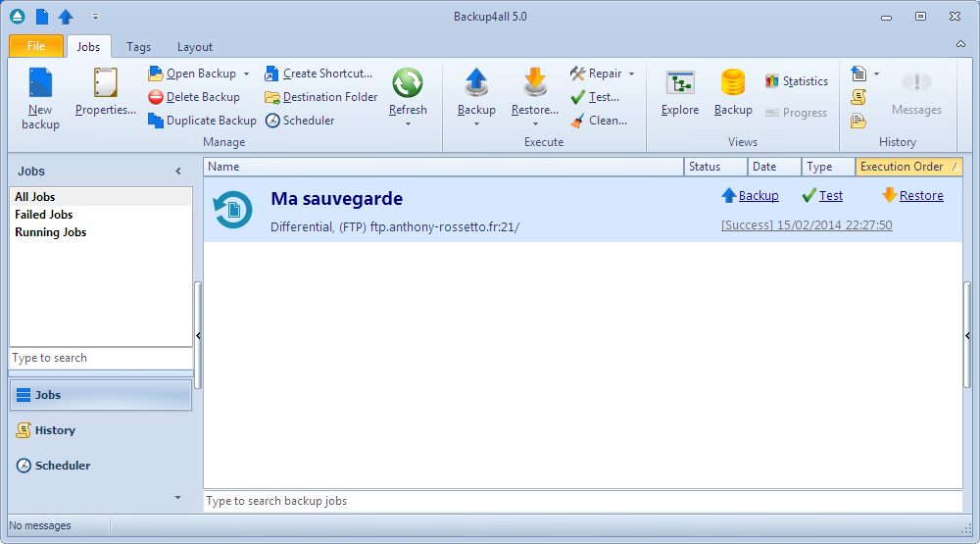980x544 pixels.
Task: Click the search backup jobs field
Action: click(582, 501)
